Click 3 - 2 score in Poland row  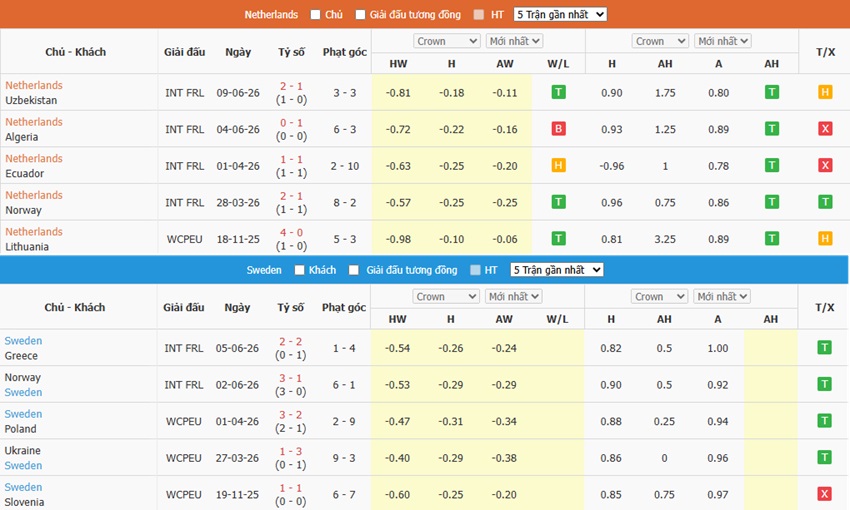tap(291, 415)
